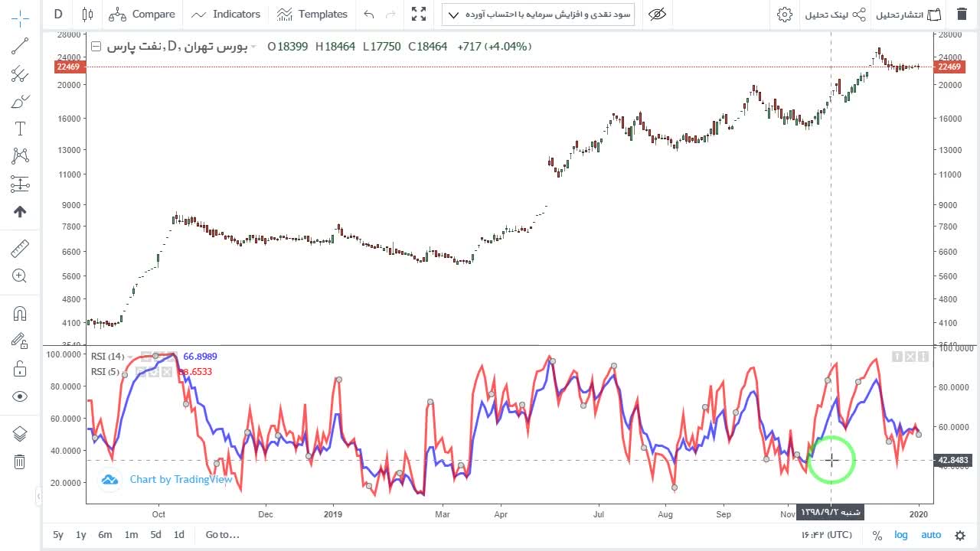This screenshot has width=980, height=551.
Task: Set time range to 6m
Action: point(105,535)
